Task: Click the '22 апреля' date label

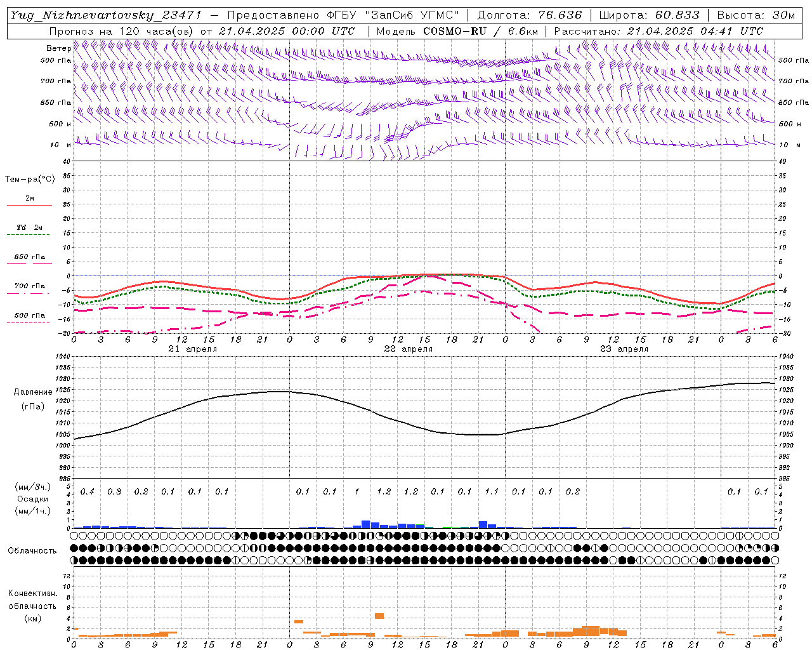Action: (x=408, y=349)
